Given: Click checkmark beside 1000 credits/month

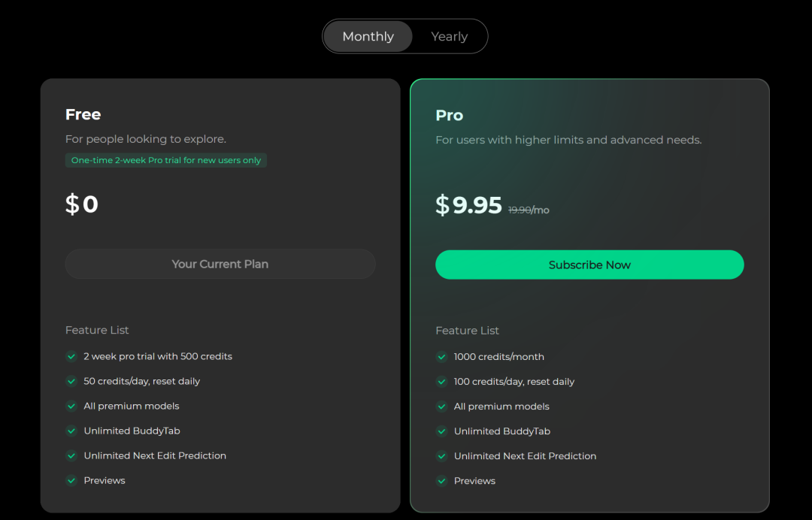Looking at the screenshot, I should click(x=442, y=357).
